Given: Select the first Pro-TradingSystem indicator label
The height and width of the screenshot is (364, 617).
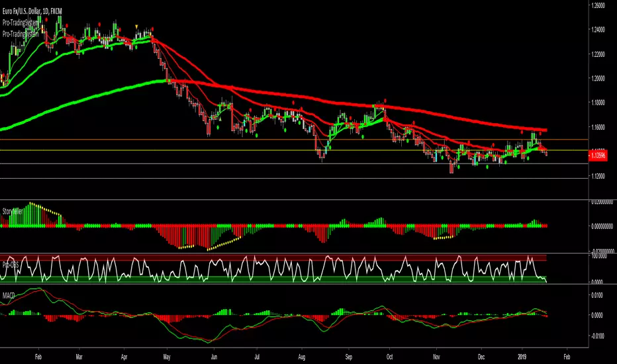Looking at the screenshot, I should tap(21, 23).
